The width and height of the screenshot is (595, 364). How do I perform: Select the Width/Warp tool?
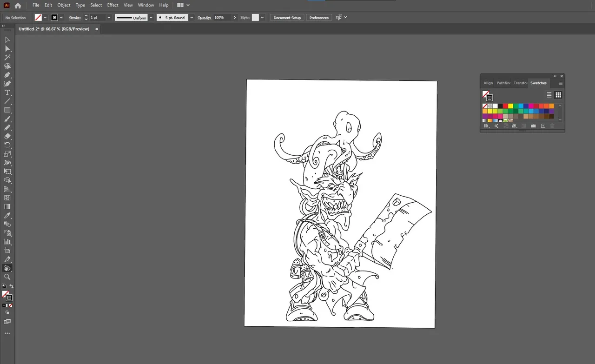[x=7, y=163]
